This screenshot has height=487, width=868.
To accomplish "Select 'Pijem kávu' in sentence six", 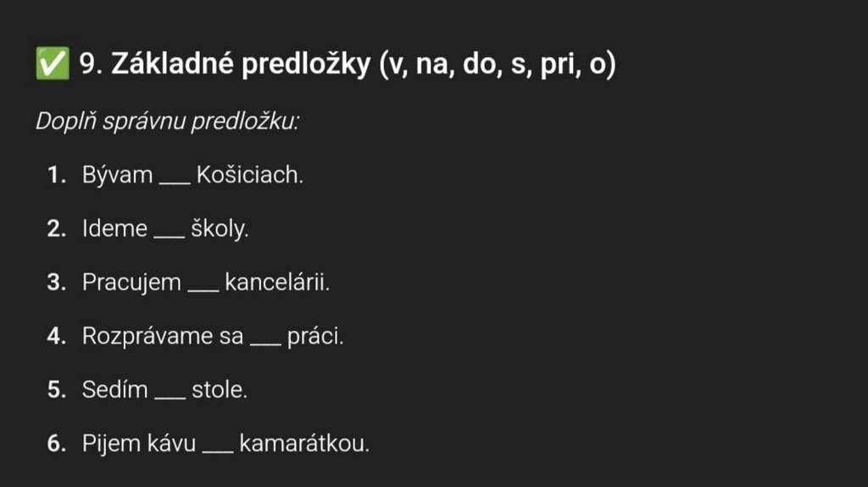I will tap(139, 443).
